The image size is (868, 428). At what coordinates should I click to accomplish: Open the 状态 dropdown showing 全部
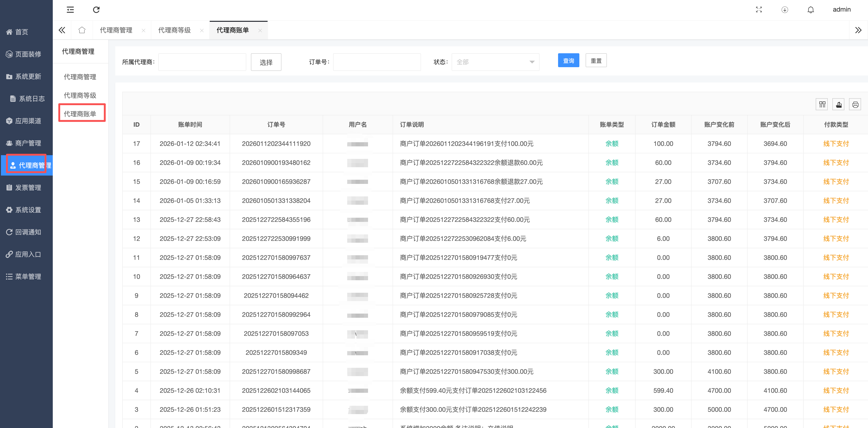click(x=495, y=62)
